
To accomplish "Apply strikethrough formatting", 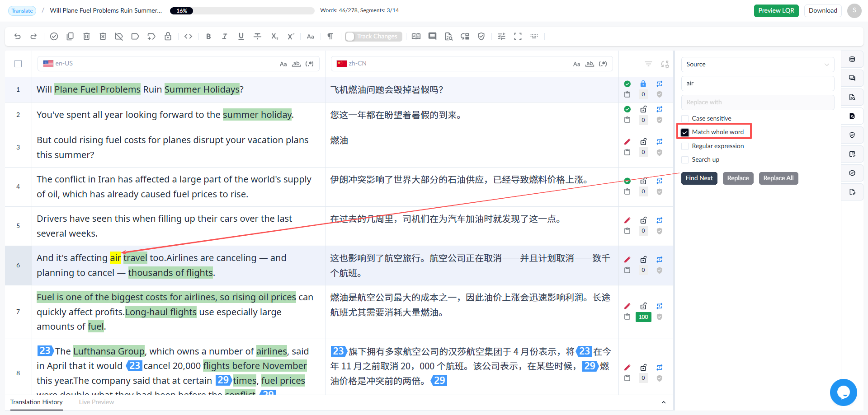I will point(257,37).
